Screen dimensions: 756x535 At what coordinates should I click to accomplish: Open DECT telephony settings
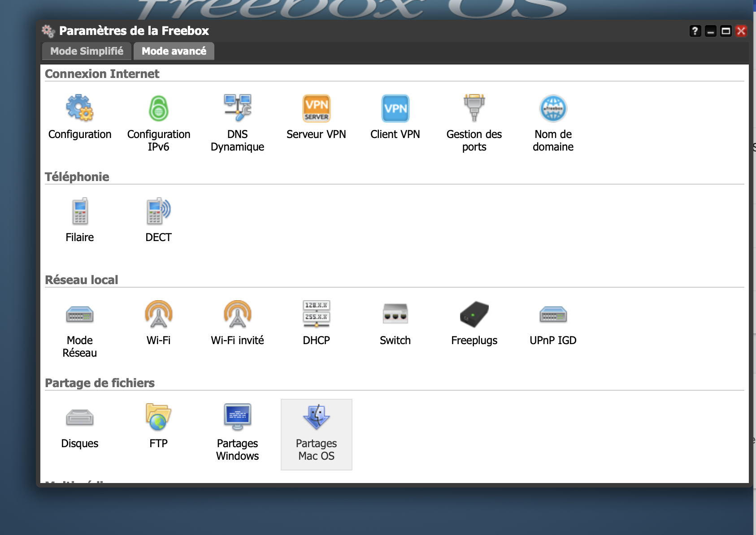coord(159,220)
